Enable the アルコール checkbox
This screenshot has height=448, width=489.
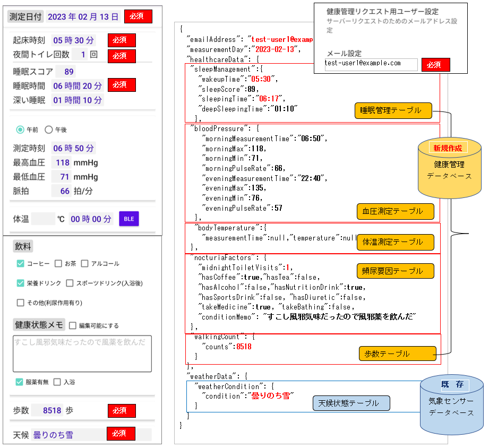point(84,263)
